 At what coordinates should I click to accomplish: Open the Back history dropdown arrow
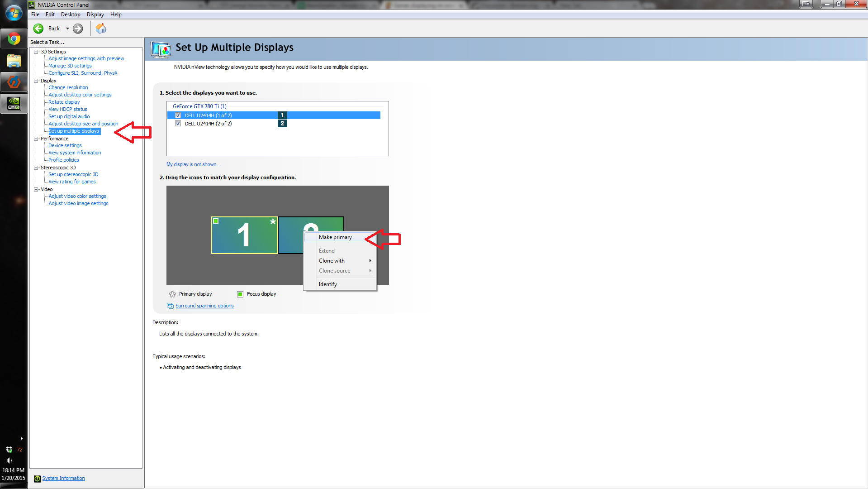point(67,29)
